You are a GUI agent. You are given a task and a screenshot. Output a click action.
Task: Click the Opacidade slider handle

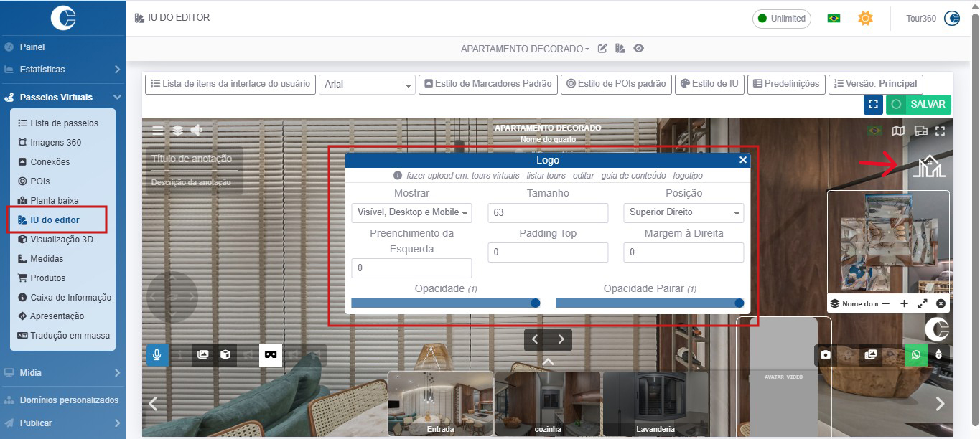click(535, 303)
